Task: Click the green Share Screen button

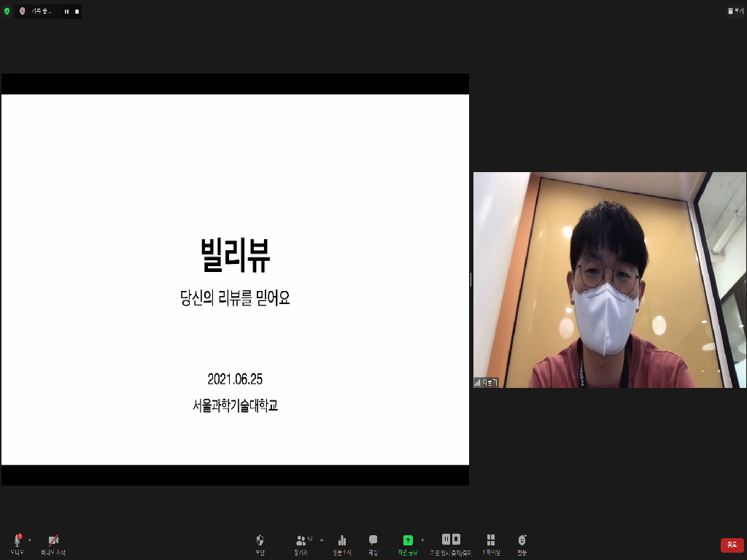Action: pos(408,544)
